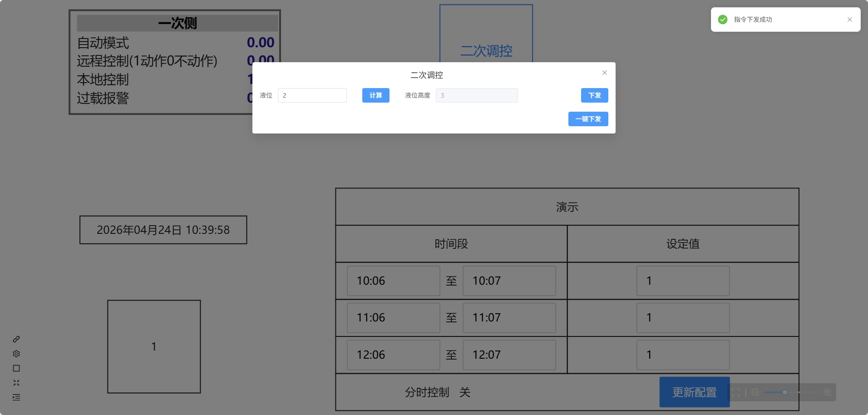Click the 一次侧 panel header
The height and width of the screenshot is (415, 868).
(178, 23)
